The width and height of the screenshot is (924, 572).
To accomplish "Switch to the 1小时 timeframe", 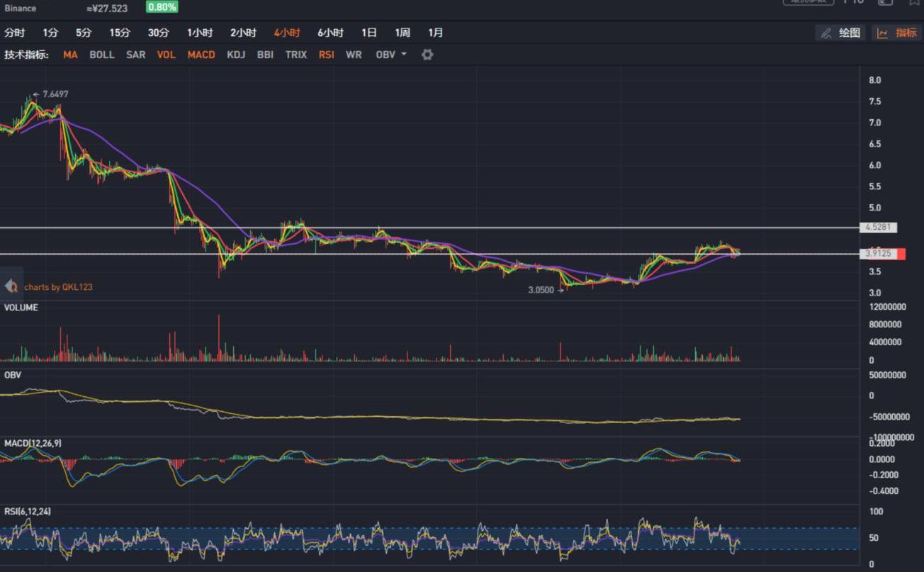I will pos(200,33).
